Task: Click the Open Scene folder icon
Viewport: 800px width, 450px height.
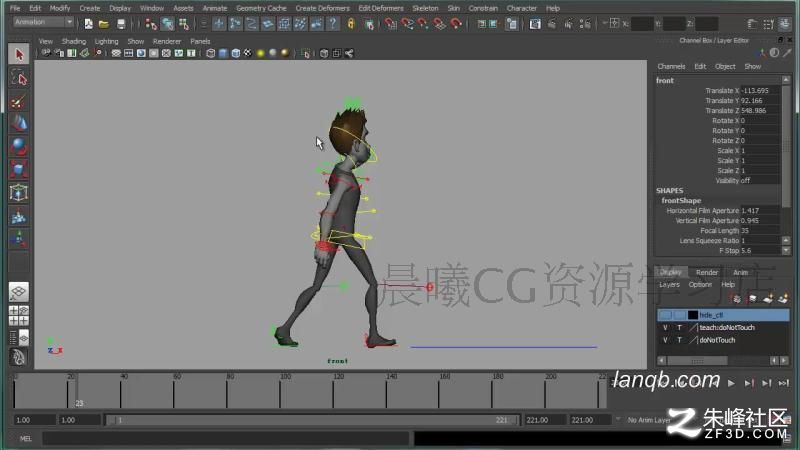Action: pos(104,23)
